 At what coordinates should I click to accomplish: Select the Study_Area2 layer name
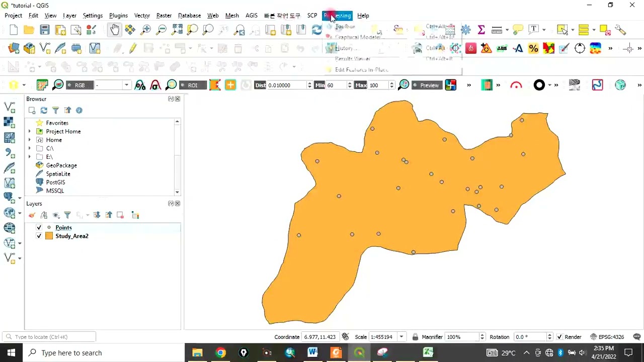[x=72, y=236]
